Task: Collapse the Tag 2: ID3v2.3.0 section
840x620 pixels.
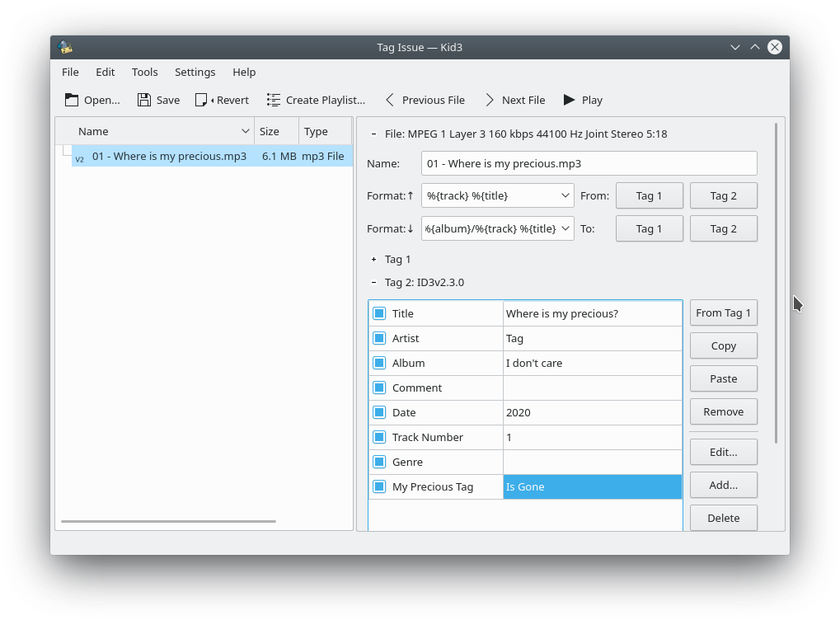Action: point(373,282)
